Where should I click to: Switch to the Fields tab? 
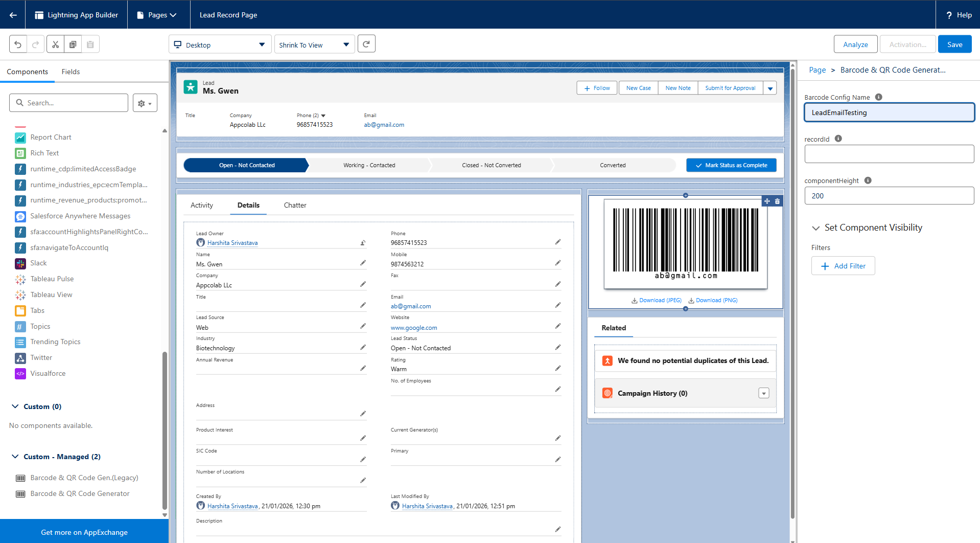pos(71,72)
